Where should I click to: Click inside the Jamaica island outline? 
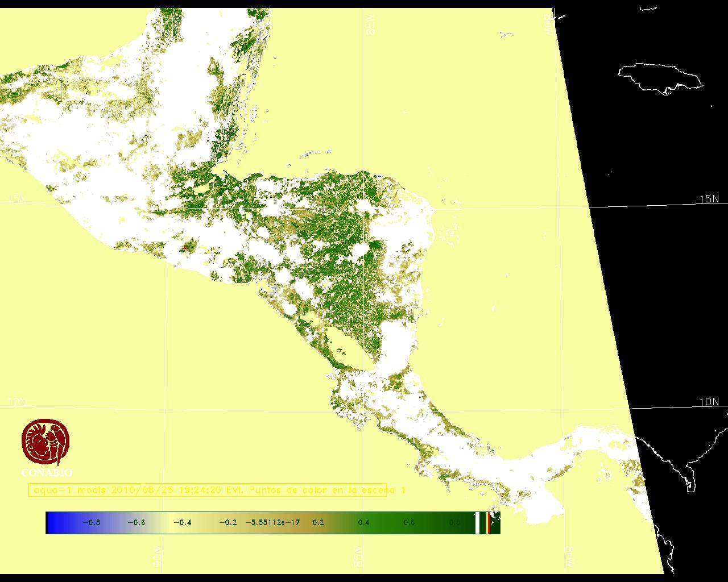[x=660, y=77]
